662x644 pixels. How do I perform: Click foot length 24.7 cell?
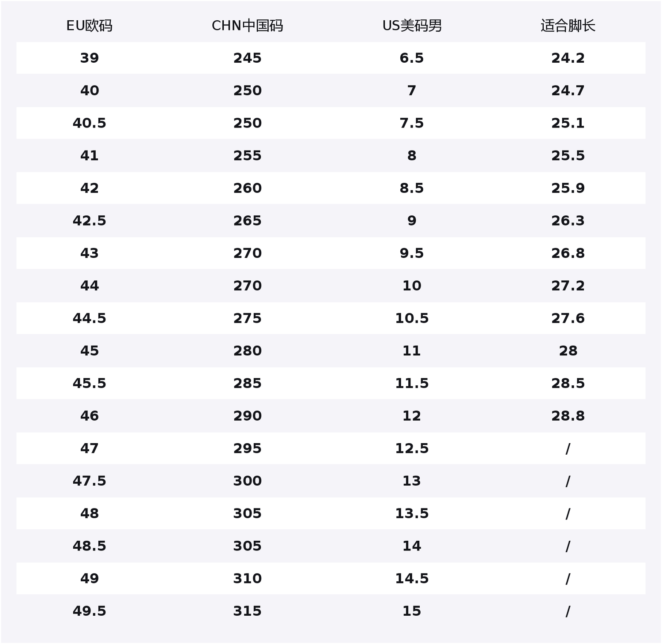[568, 90]
